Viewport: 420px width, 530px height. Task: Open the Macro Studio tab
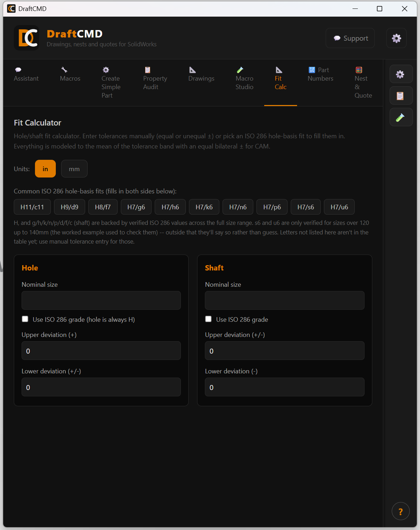pyautogui.click(x=244, y=78)
